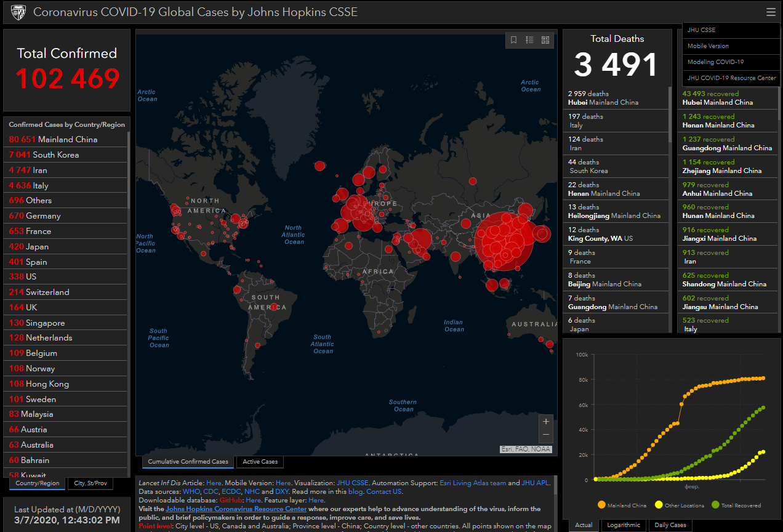
Task: Click the Johns Hopkins shield logo
Action: point(18,12)
